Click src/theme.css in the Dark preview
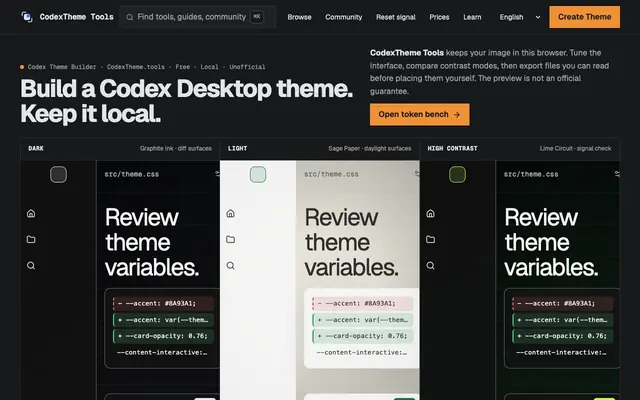 click(x=131, y=174)
